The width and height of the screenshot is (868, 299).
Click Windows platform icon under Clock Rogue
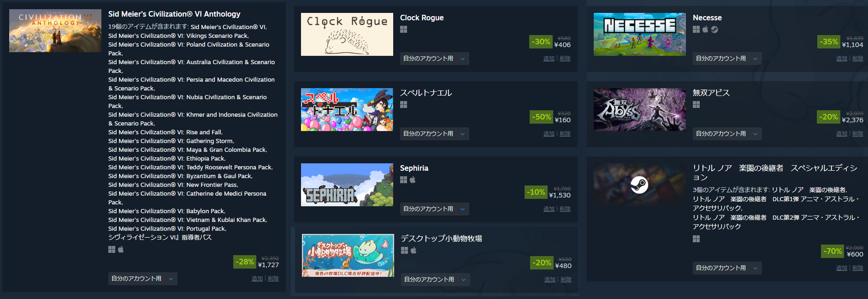point(403,30)
